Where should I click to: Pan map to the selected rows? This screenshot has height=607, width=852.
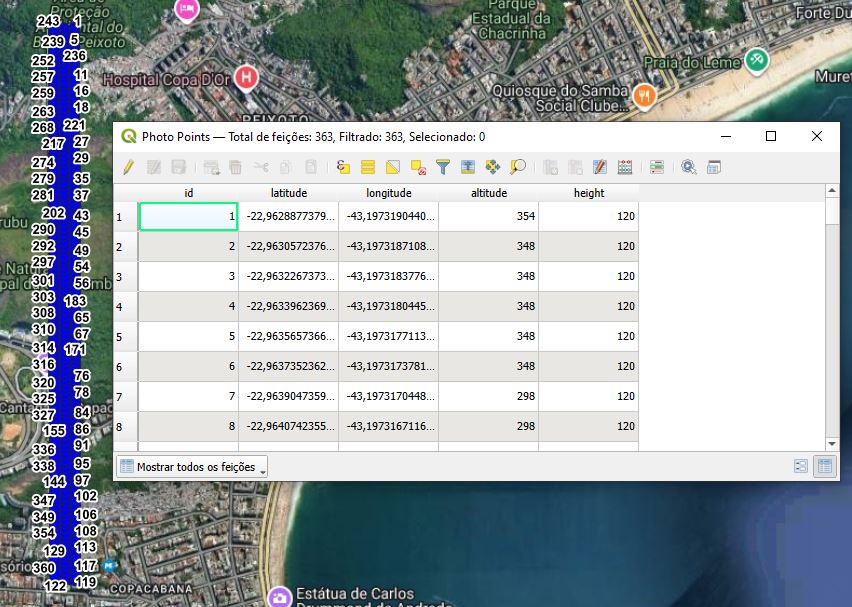(x=492, y=168)
